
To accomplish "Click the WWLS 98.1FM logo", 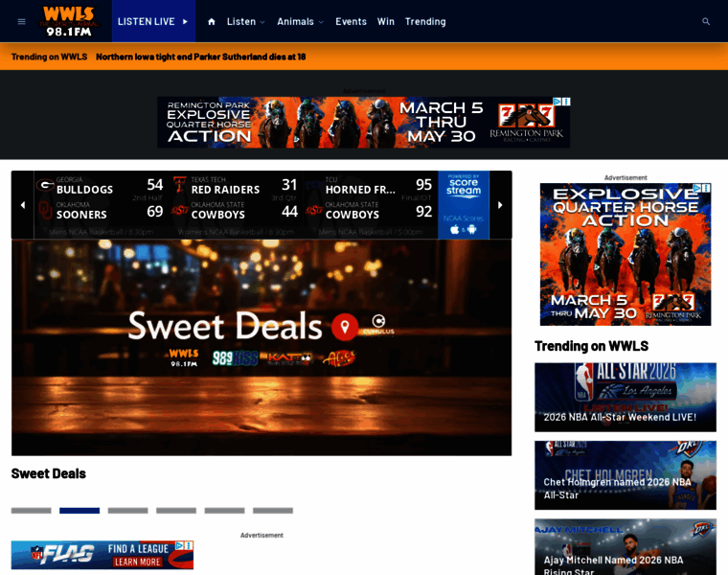I will pos(69,20).
